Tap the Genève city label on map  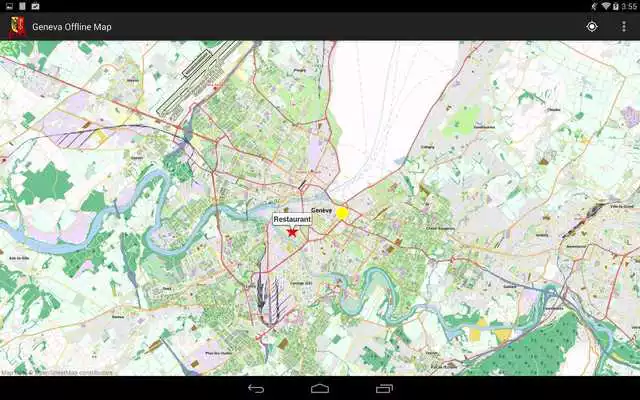[x=321, y=210]
